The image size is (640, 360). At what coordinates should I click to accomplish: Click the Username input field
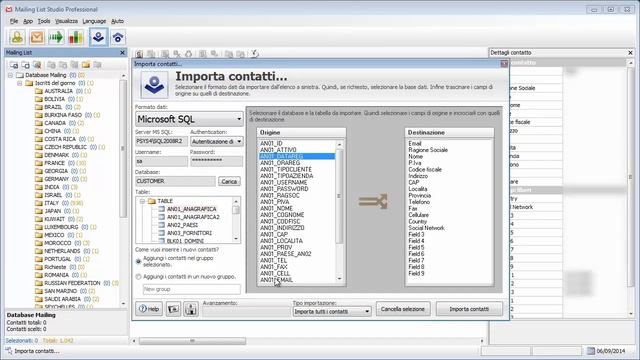click(x=162, y=161)
